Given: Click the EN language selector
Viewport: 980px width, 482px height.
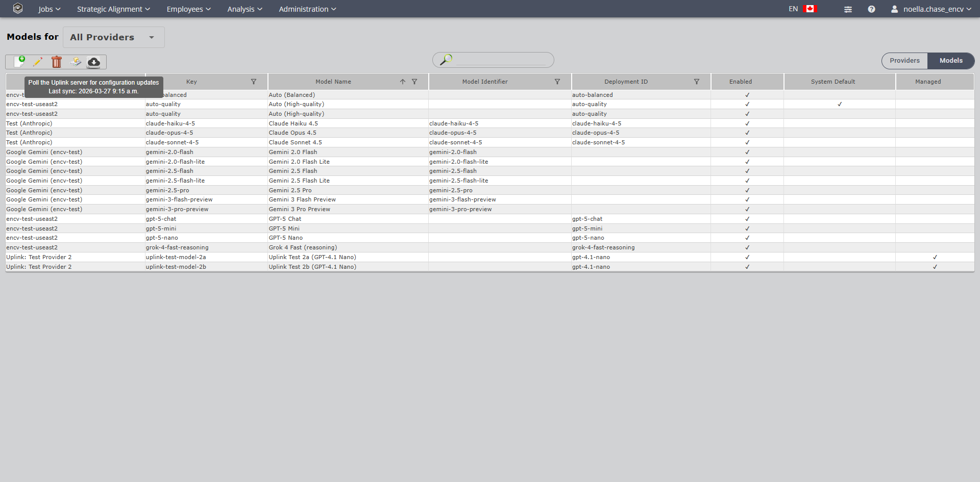Looking at the screenshot, I should coord(793,9).
